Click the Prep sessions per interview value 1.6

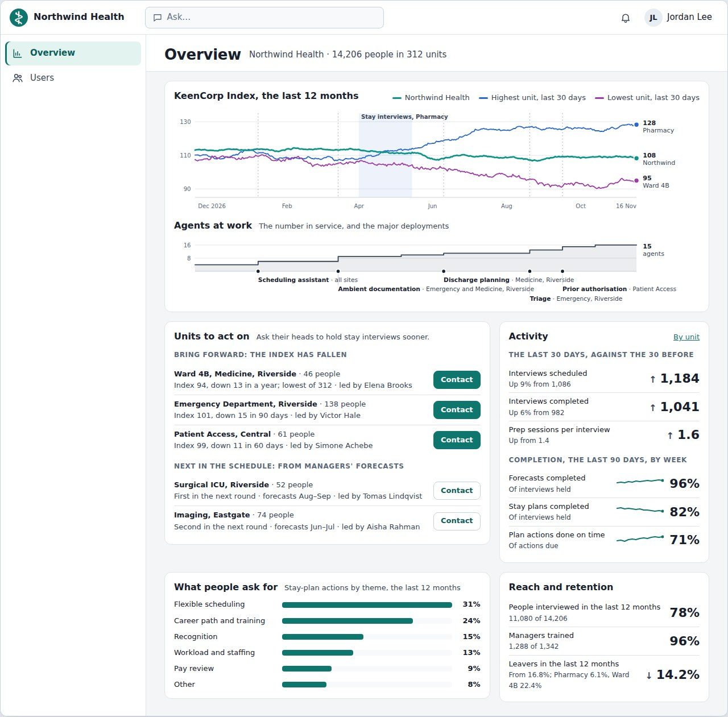click(688, 435)
